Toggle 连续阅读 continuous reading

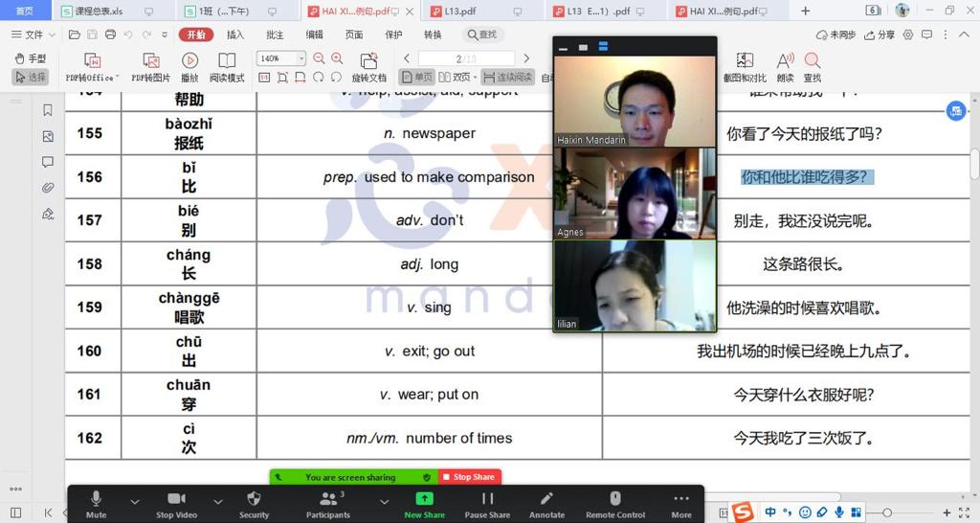507,77
